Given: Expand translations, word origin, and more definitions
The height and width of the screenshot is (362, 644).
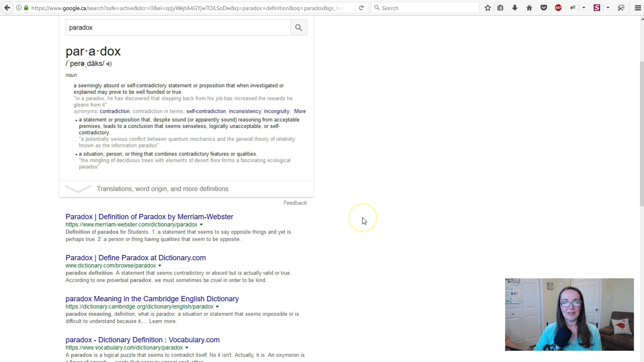Looking at the screenshot, I should click(162, 189).
